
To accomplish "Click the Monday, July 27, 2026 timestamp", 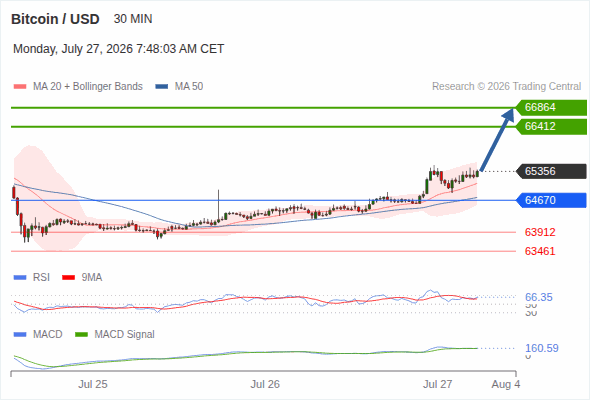I will point(119,49).
